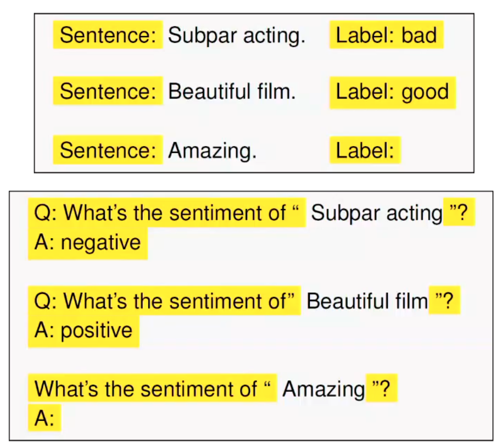Click "Subpar acting" in the Q&A box
The height and width of the screenshot is (447, 504).
[376, 213]
